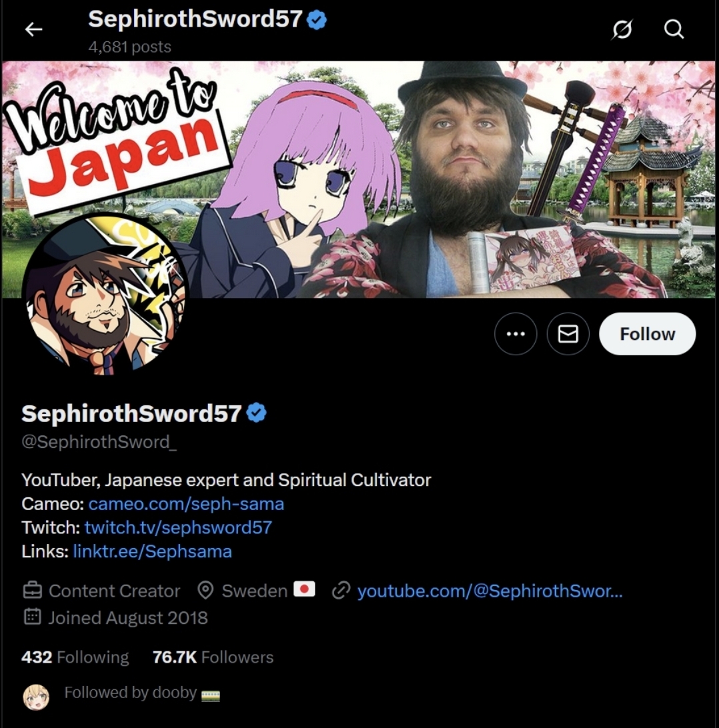View the 76.7K Followers list
719x728 pixels.
pyautogui.click(x=213, y=657)
